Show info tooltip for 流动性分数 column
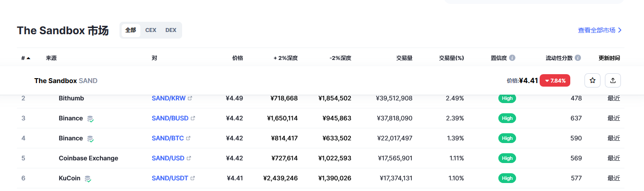The height and width of the screenshot is (191, 644). 578,58
